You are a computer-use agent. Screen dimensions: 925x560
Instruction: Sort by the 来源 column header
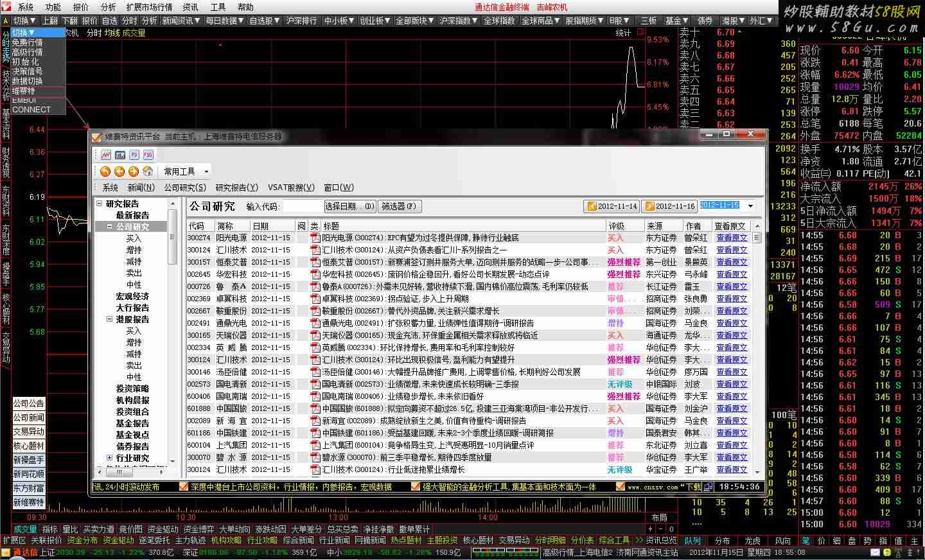tap(664, 226)
